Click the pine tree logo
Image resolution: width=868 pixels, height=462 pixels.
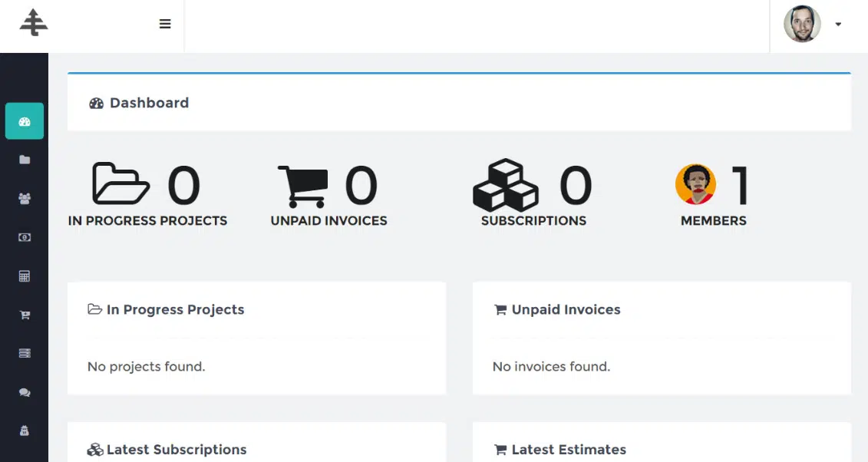(x=34, y=23)
